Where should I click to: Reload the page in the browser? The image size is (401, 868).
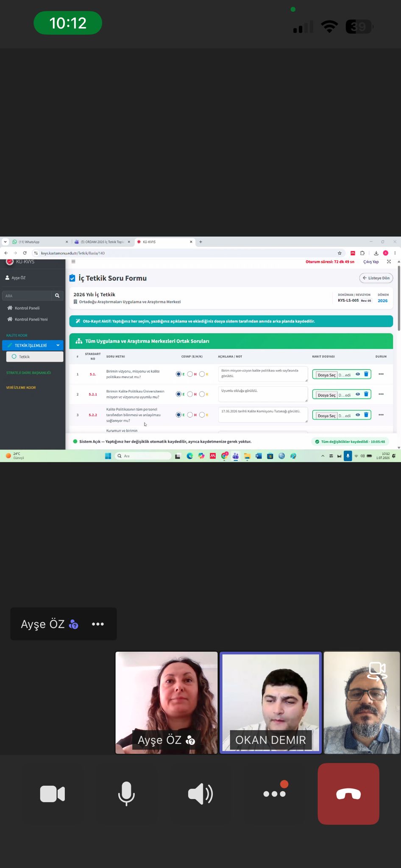25,253
